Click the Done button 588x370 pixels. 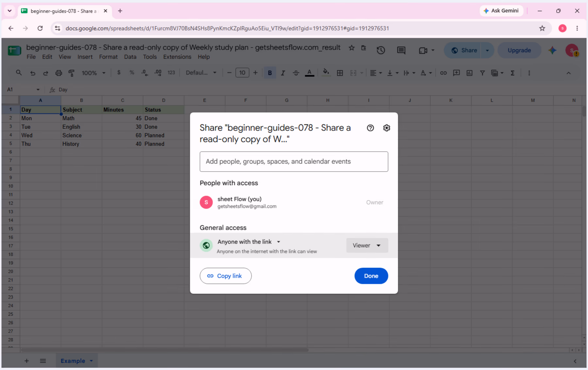point(371,276)
